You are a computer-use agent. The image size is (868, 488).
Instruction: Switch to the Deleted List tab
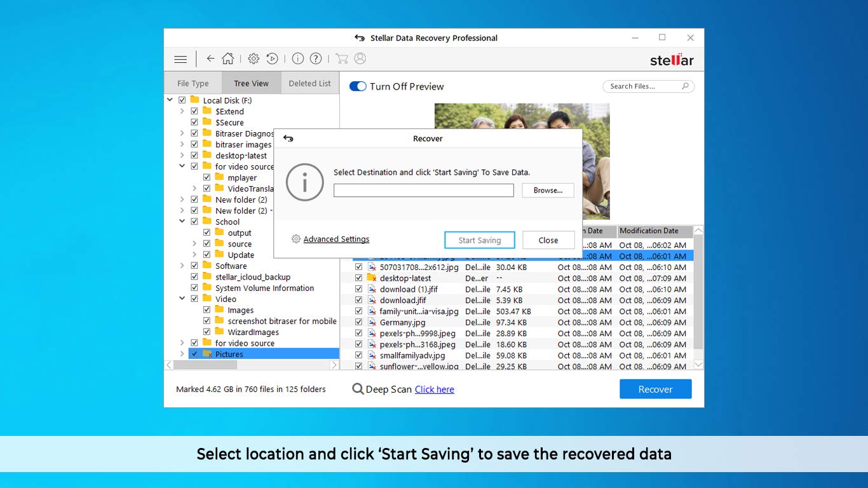coord(309,83)
